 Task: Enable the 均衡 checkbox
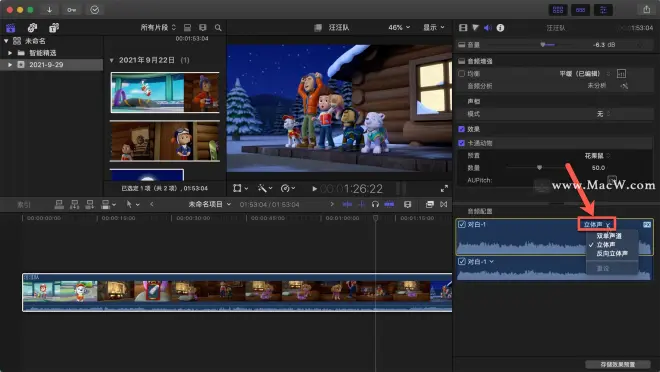tap(462, 74)
